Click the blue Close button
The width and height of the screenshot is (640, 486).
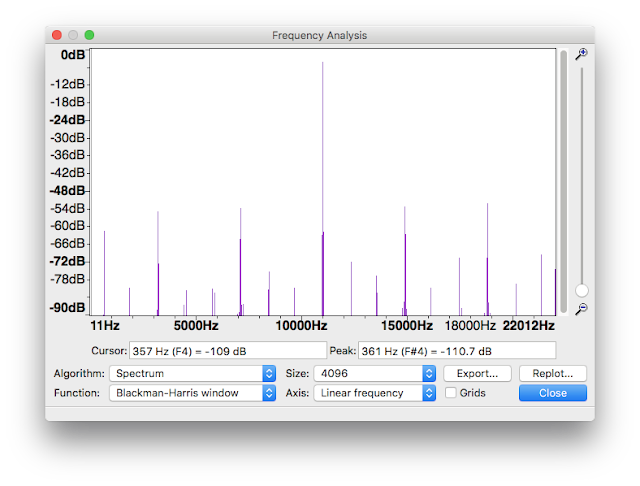pyautogui.click(x=553, y=393)
